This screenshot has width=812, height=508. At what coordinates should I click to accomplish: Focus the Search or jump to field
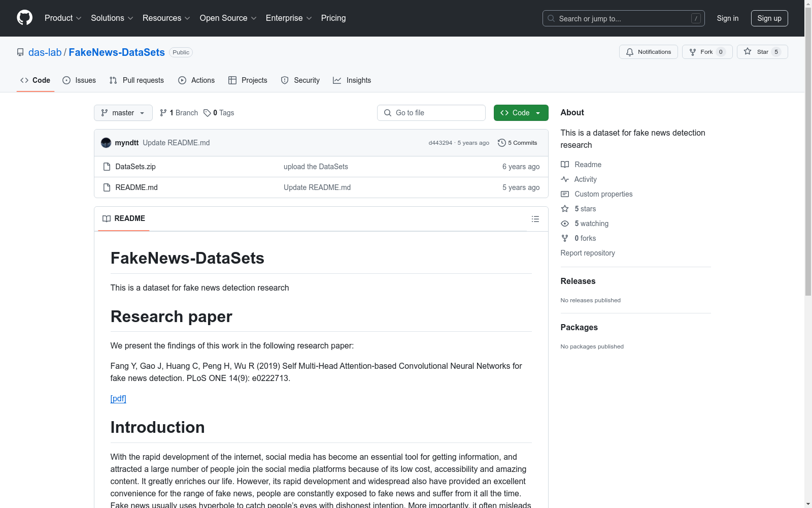click(623, 18)
